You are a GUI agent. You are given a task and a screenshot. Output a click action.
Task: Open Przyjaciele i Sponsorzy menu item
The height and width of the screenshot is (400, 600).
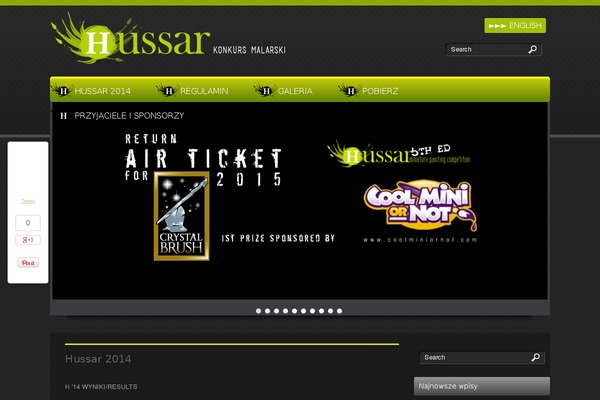point(129,116)
